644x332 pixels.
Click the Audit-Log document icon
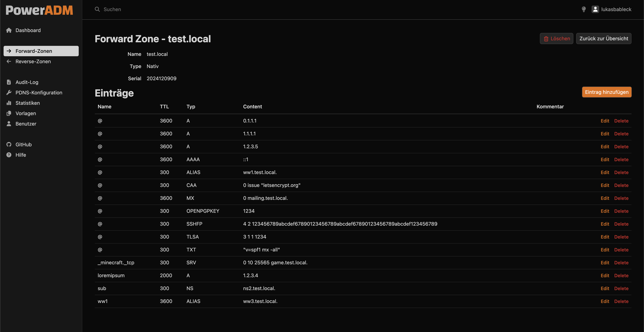[9, 82]
